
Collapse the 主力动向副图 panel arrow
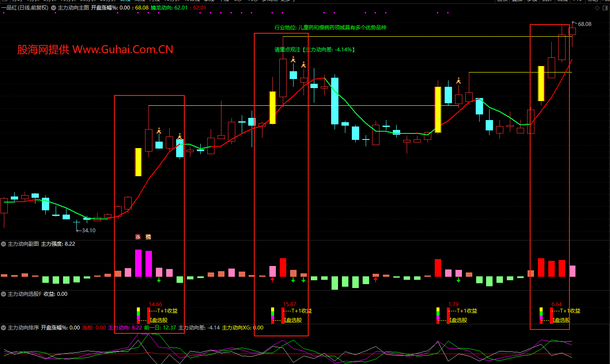point(3,244)
